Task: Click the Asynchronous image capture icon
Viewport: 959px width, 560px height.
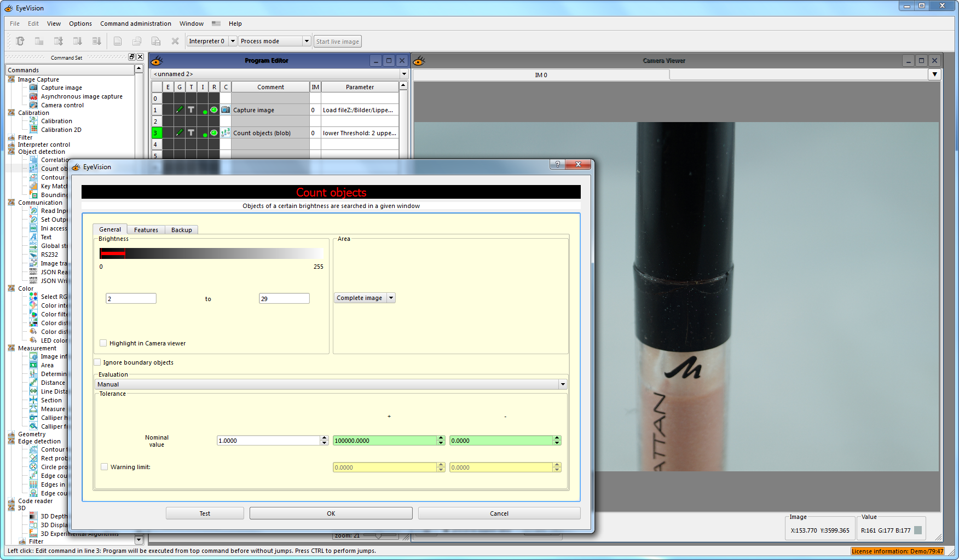Action: tap(34, 96)
